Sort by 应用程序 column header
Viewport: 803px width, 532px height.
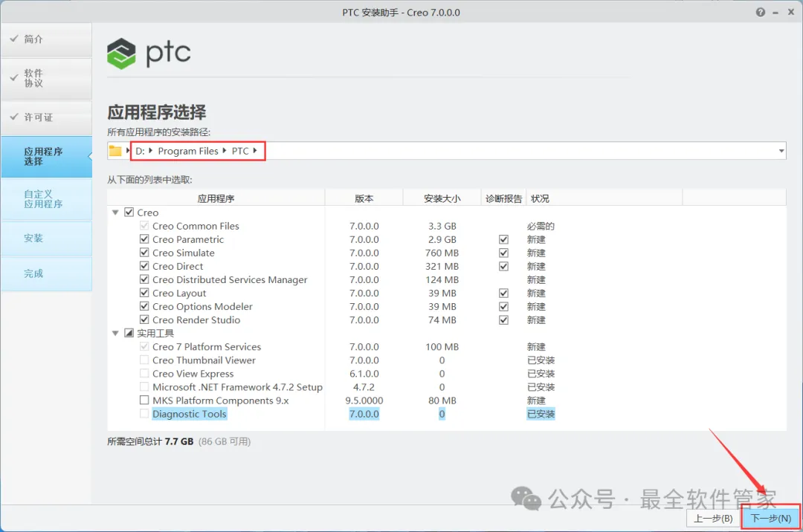tap(216, 198)
